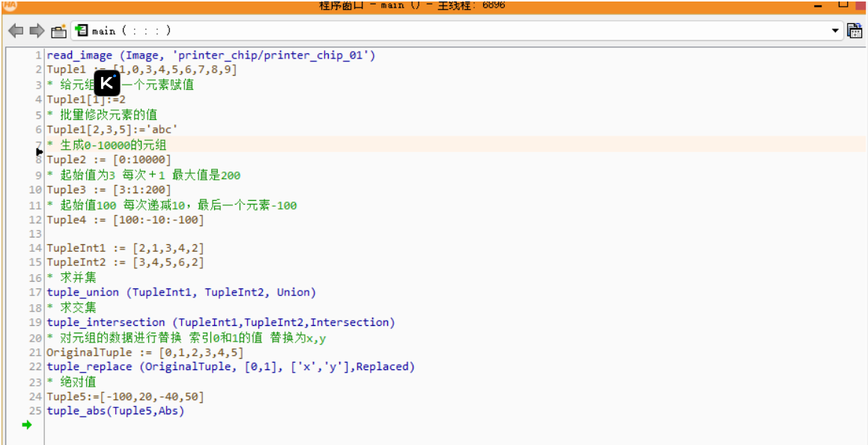
Task: Click the main procedure icon beside the combo box
Action: point(81,31)
